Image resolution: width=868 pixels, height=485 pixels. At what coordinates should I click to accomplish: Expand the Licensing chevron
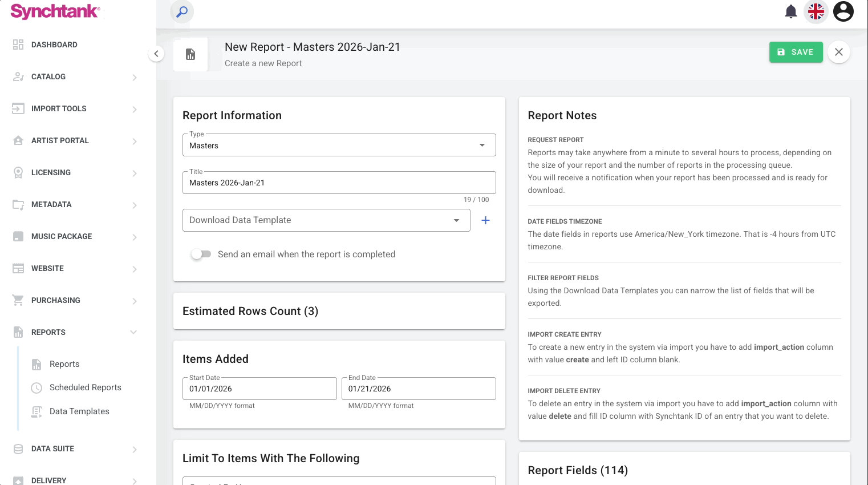135,173
